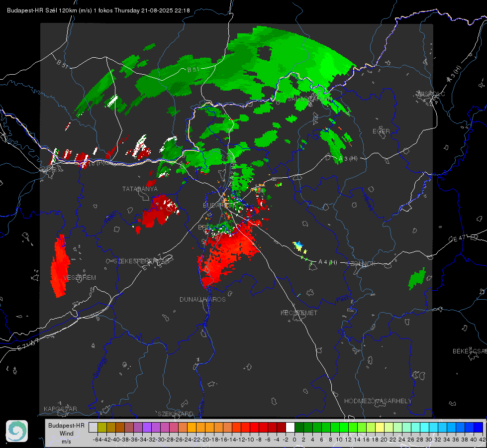Screen dimensions: 487x448
Task: Select the VESZPREM city label
Action: click(80, 278)
